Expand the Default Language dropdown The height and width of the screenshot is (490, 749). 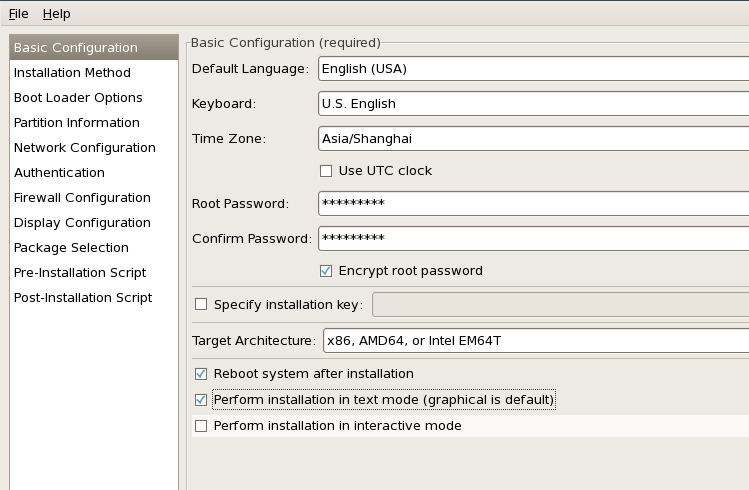point(532,69)
